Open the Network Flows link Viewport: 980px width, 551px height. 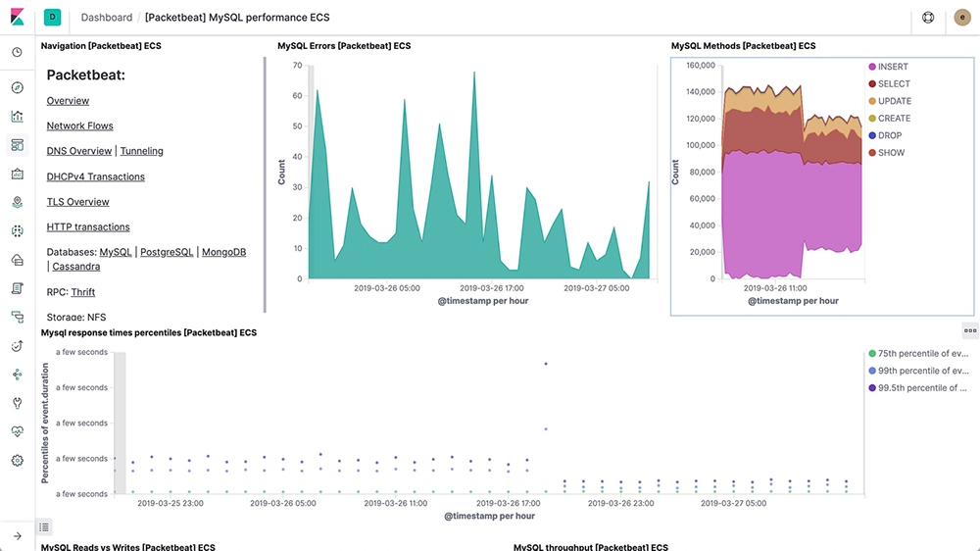[79, 126]
